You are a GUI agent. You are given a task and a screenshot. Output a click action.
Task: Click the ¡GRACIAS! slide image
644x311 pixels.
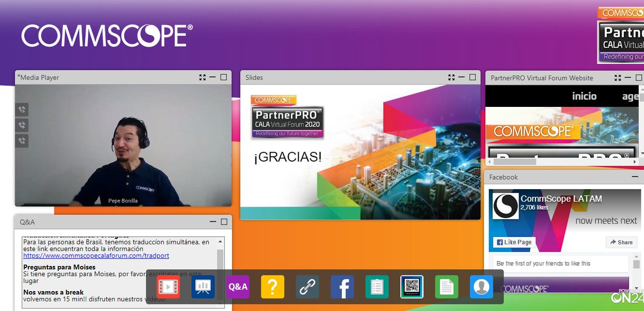[x=360, y=152]
